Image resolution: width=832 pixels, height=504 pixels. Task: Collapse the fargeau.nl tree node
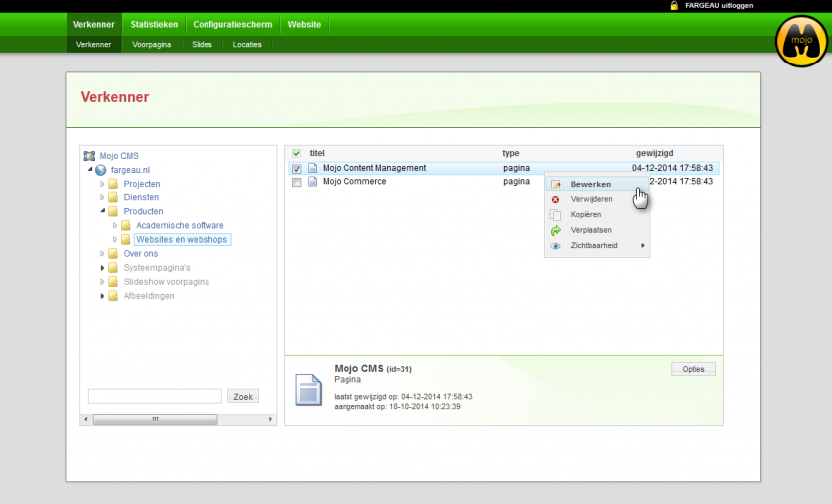tap(90, 169)
